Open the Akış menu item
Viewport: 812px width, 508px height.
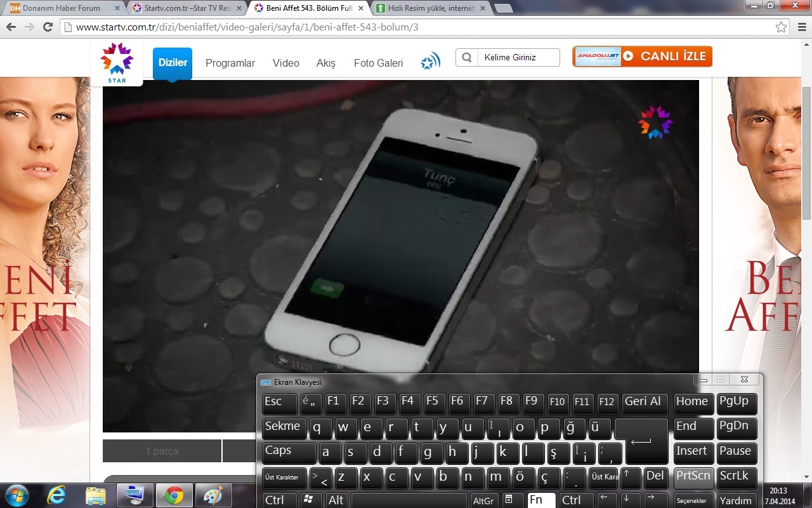coord(326,63)
